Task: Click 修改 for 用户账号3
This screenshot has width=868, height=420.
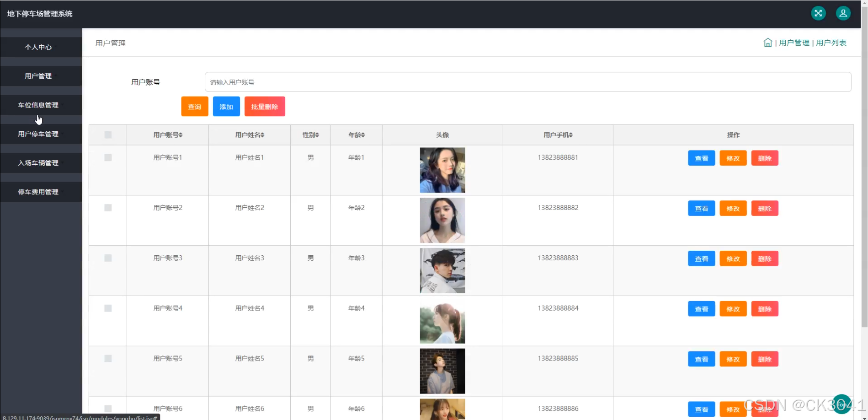Action: coord(733,259)
